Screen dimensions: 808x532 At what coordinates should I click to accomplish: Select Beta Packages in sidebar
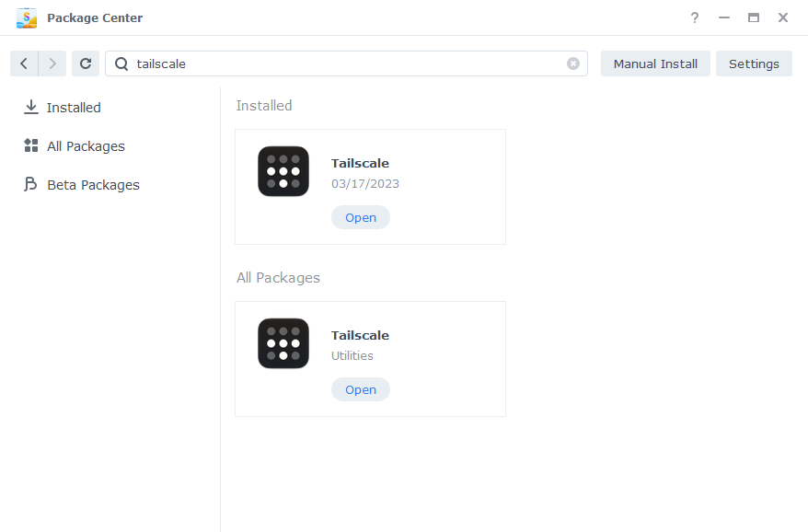81,185
